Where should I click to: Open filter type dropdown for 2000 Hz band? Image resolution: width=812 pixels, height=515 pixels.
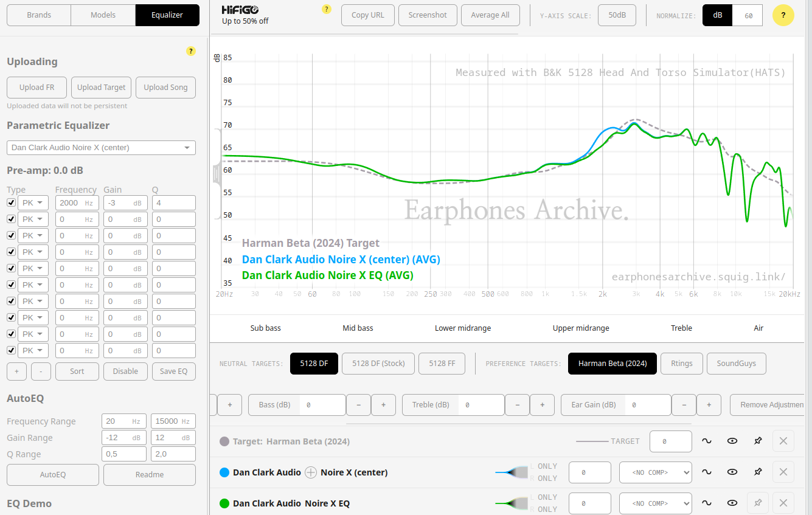click(x=33, y=202)
